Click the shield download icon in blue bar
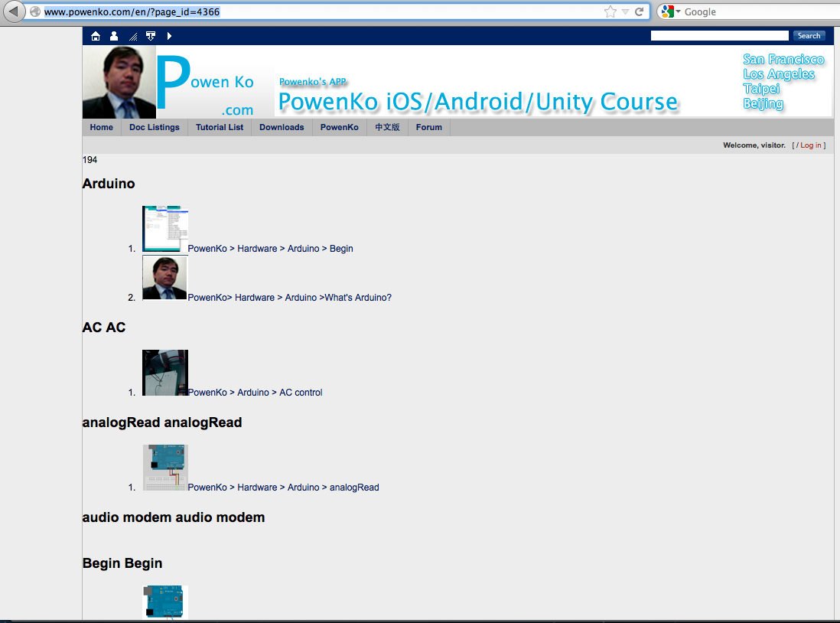 pyautogui.click(x=151, y=36)
